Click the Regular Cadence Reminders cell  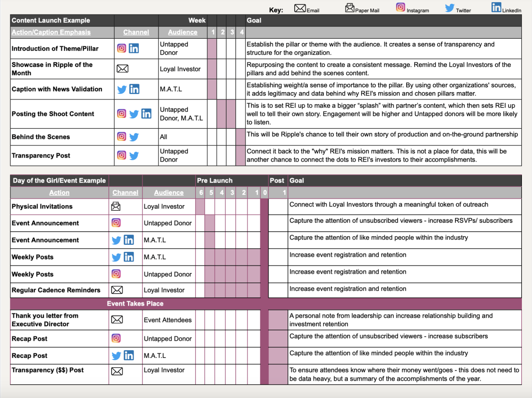click(60, 290)
